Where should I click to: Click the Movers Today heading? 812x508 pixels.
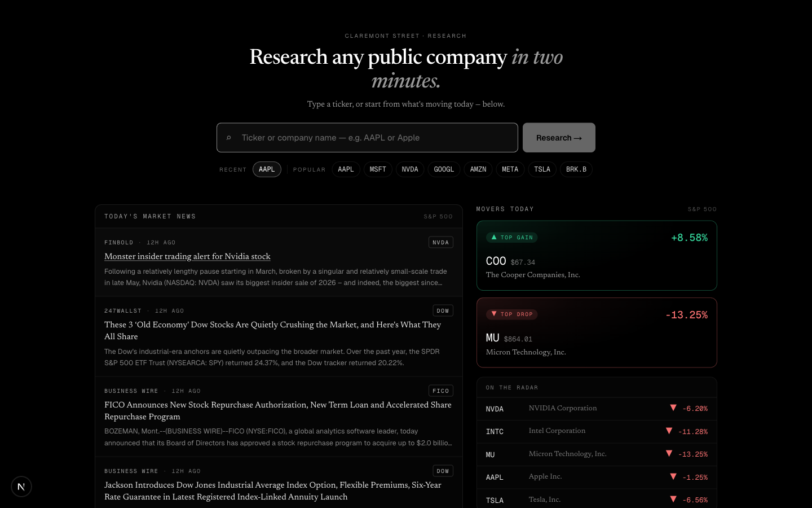(x=505, y=209)
